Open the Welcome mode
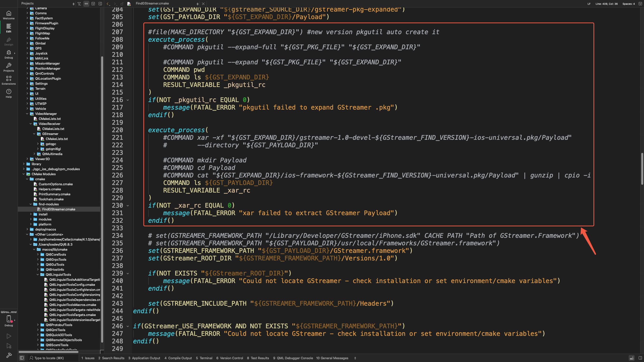The image size is (644, 362). click(9, 15)
